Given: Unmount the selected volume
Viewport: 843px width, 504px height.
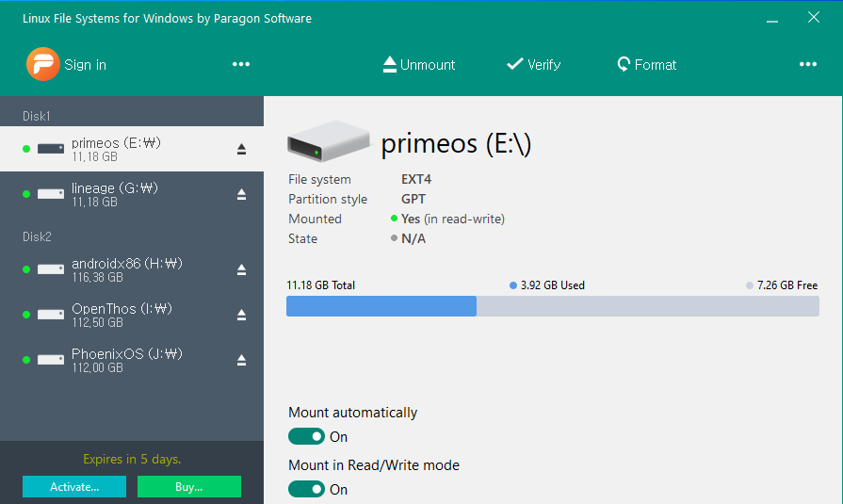Looking at the screenshot, I should 419,65.
